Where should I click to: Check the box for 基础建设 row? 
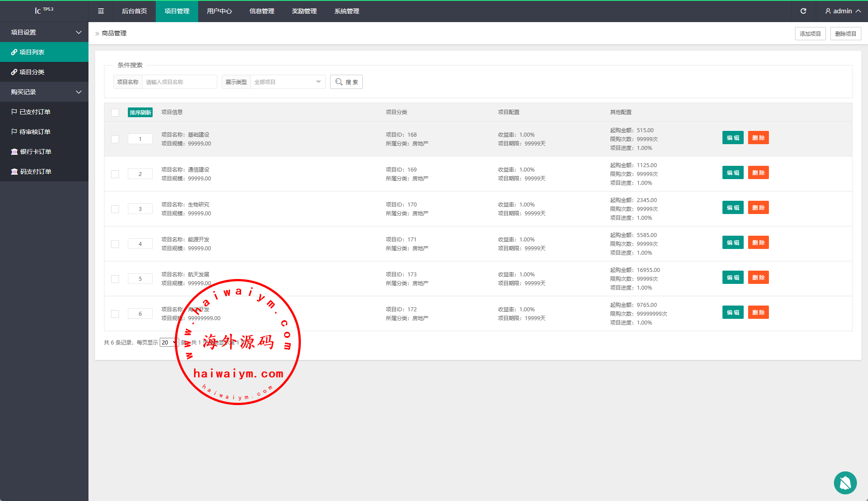[x=115, y=139]
